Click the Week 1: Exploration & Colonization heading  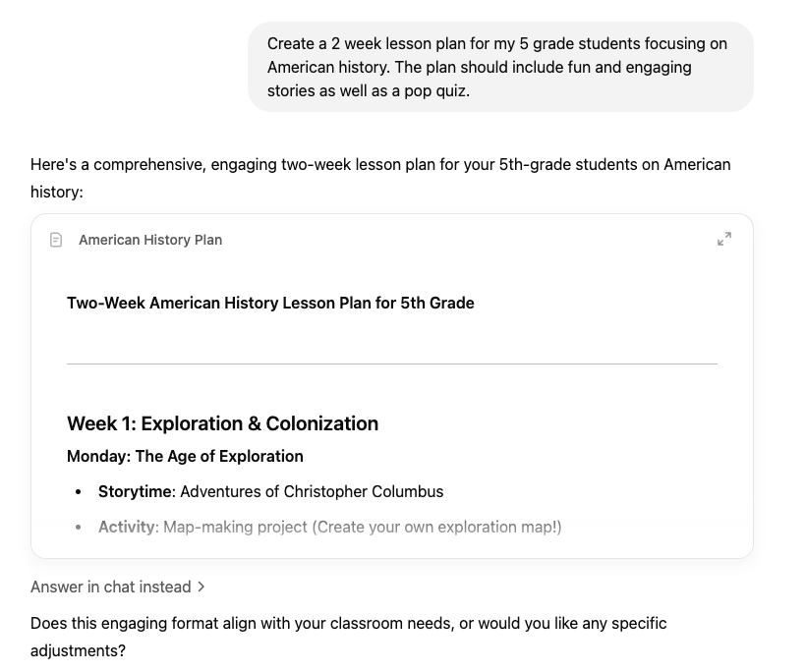click(222, 423)
